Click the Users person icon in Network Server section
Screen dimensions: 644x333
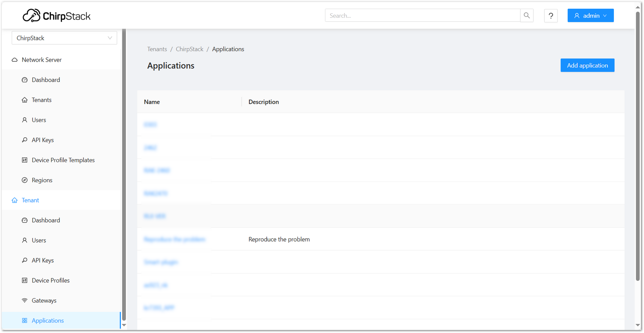[24, 120]
